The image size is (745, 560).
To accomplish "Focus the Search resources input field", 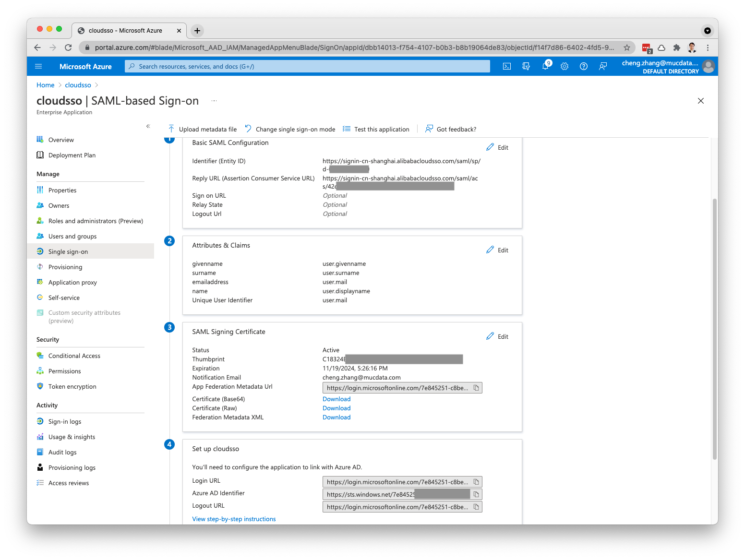I will [x=307, y=66].
